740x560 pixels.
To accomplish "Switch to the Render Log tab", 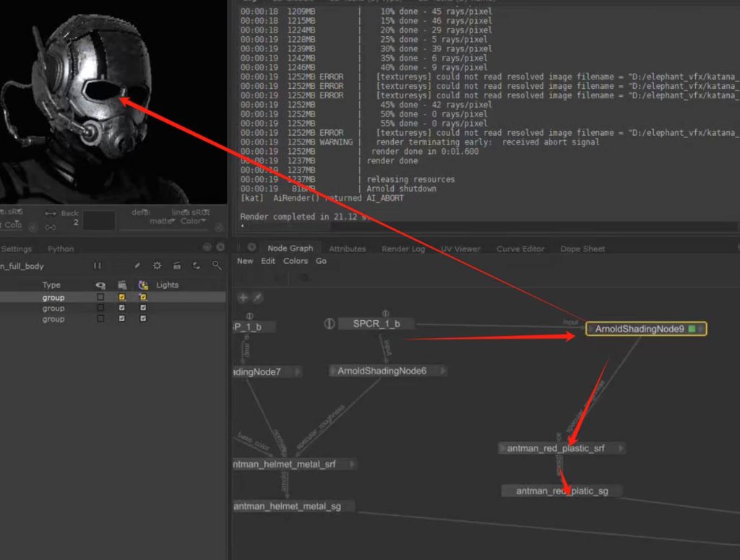I will click(403, 249).
